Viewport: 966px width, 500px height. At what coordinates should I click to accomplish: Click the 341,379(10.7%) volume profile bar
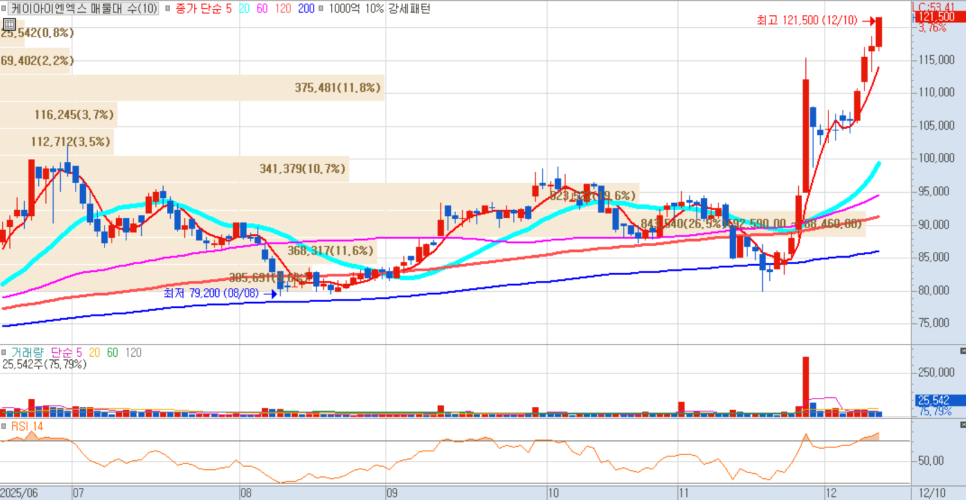click(174, 169)
